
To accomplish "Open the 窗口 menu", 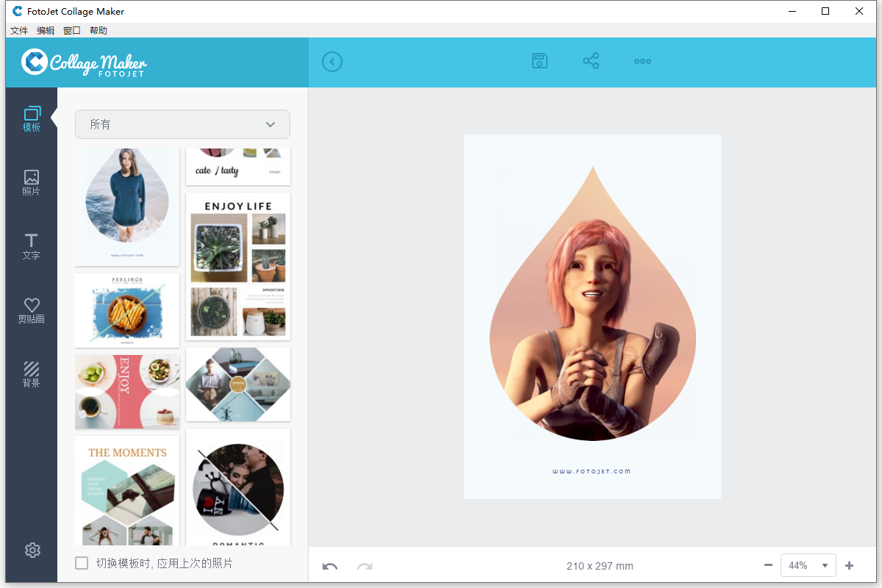I will [72, 31].
